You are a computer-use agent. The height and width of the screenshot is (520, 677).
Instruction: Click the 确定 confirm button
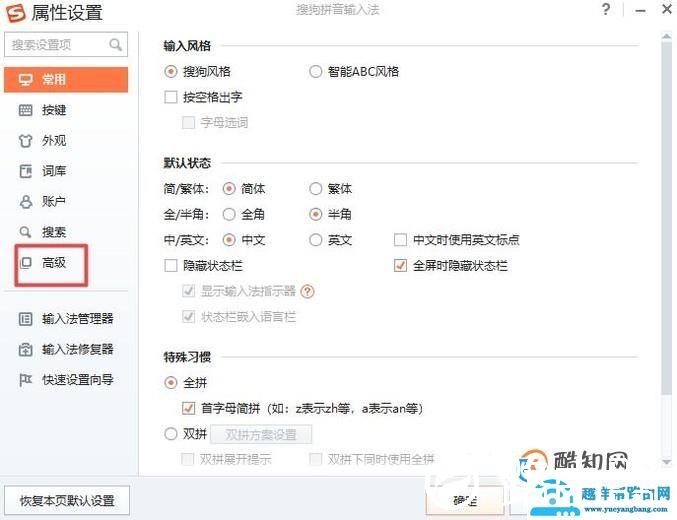(x=465, y=500)
